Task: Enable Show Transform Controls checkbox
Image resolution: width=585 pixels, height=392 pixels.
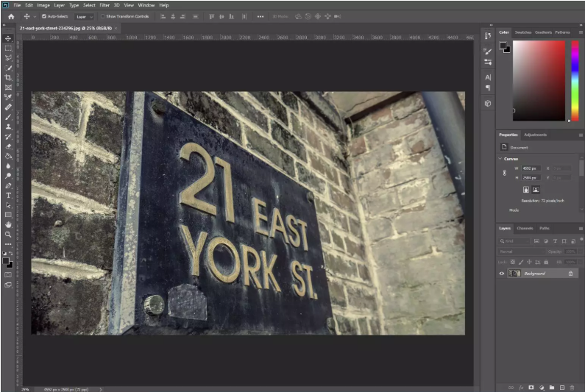Action: point(102,16)
